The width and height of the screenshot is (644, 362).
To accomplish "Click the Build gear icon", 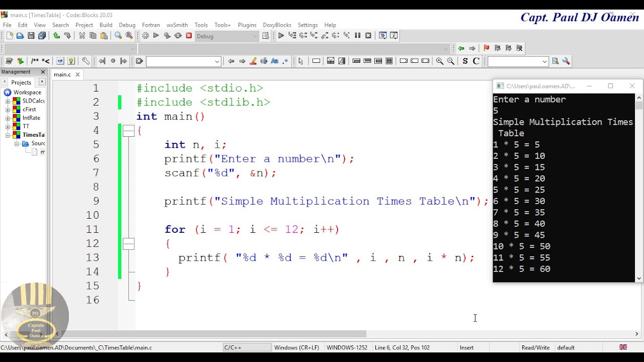I will 145,36.
